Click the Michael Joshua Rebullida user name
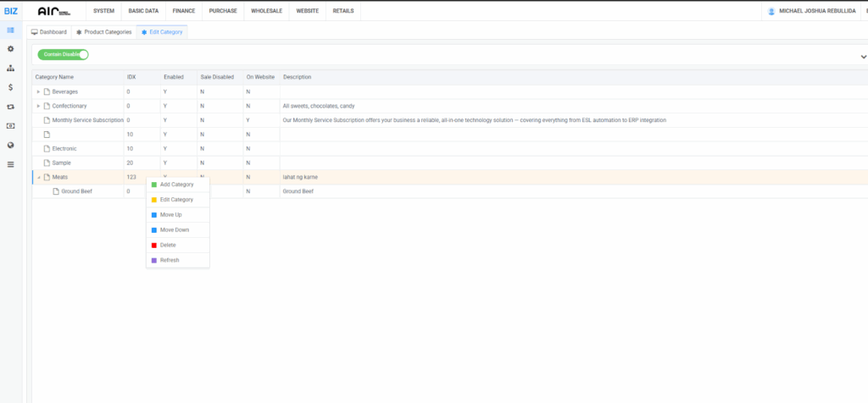The height and width of the screenshot is (403, 868). [815, 11]
